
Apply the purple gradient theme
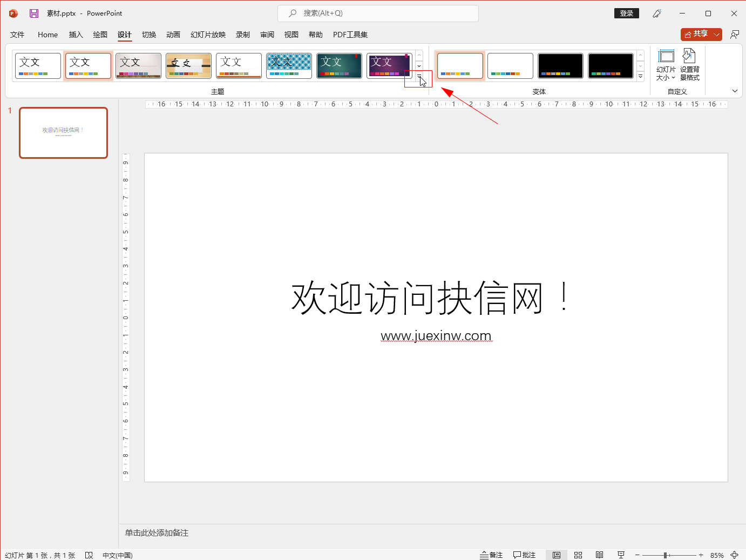(x=389, y=66)
